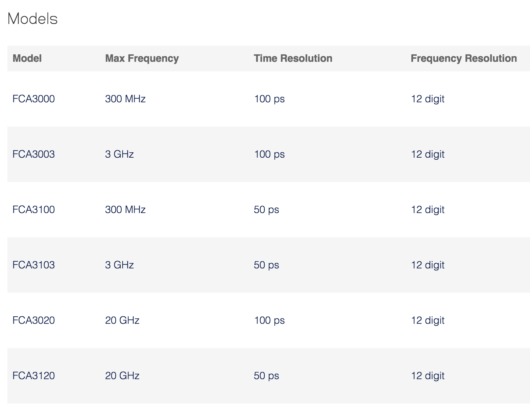This screenshot has height=420, width=530.
Task: Select the 20 GHz cell for FCA3120
Action: 122,376
